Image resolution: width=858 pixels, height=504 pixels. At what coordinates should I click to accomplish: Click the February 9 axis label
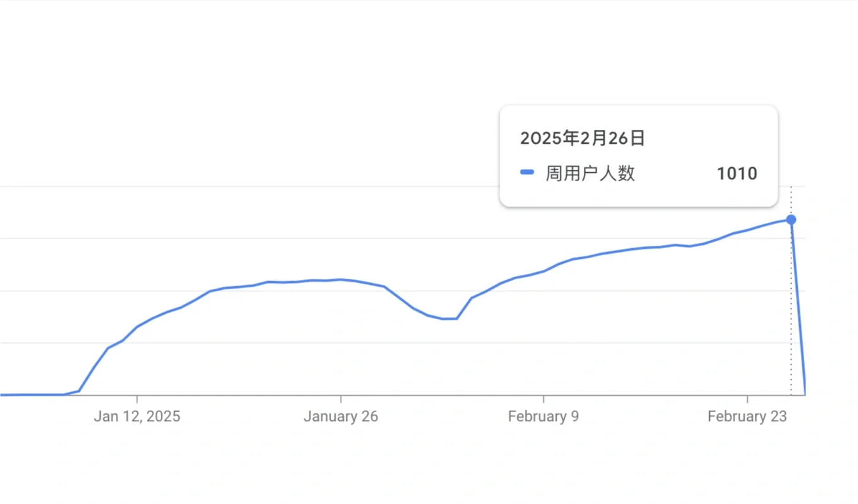543,416
